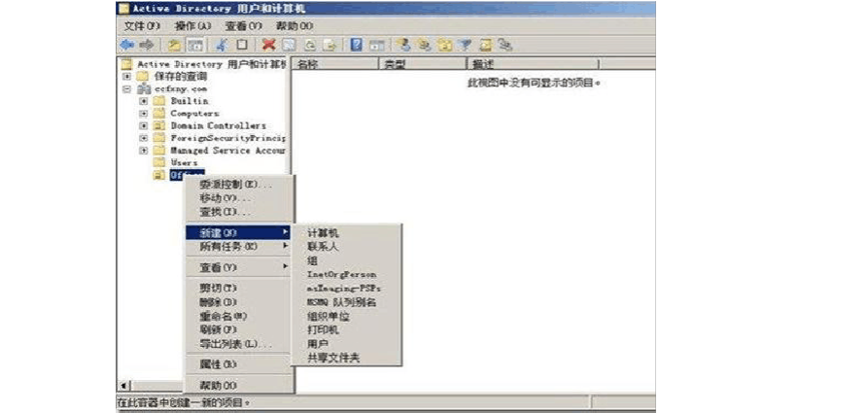The height and width of the screenshot is (413, 868).
Task: Click the Filter funnel toolbar icon
Action: [x=465, y=45]
